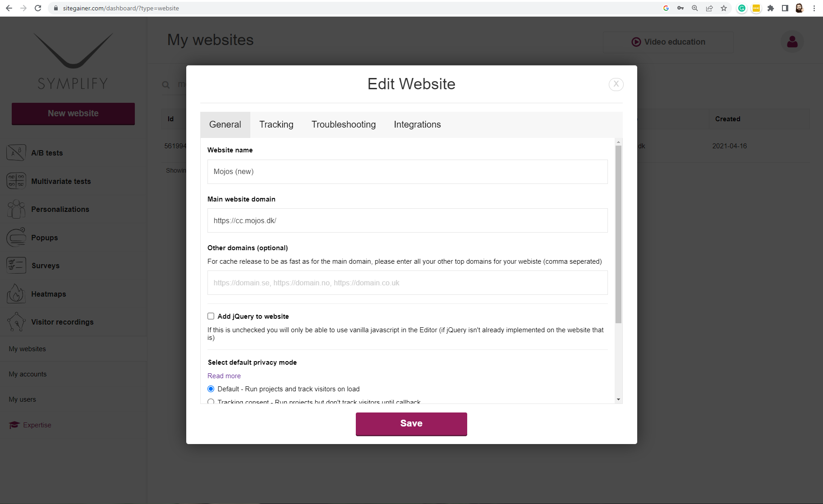Open the Multivariate tests section
Viewport: 823px width, 504px height.
(16, 181)
